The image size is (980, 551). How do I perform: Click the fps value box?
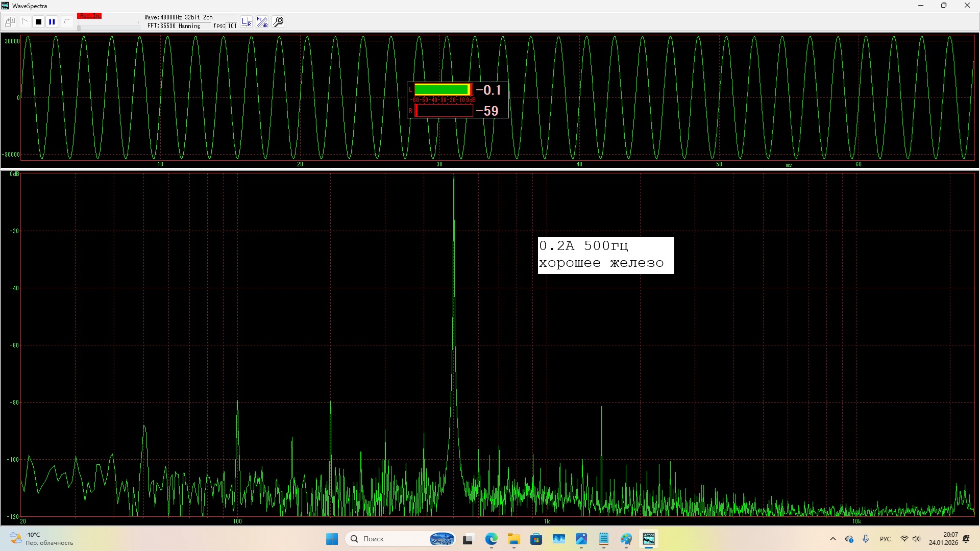232,26
